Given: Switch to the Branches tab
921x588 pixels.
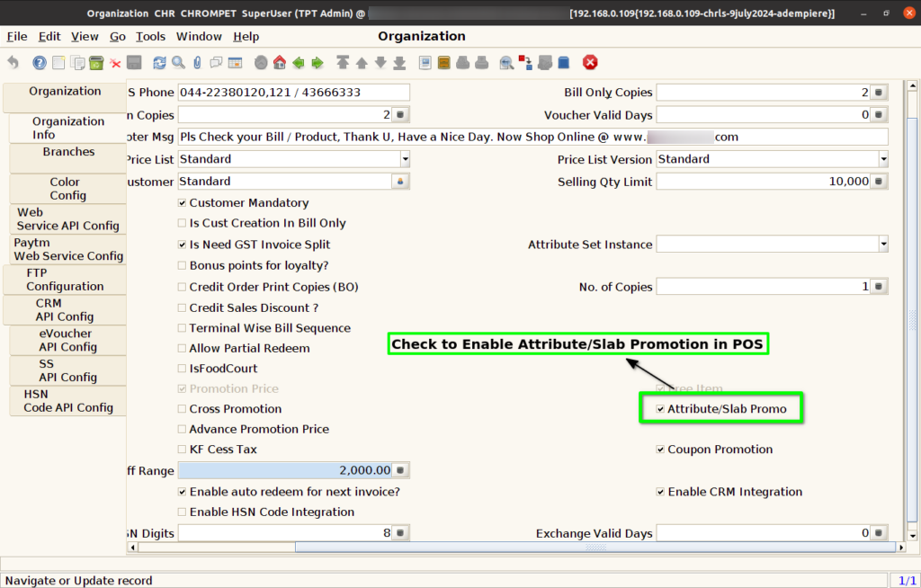Looking at the screenshot, I should click(68, 158).
